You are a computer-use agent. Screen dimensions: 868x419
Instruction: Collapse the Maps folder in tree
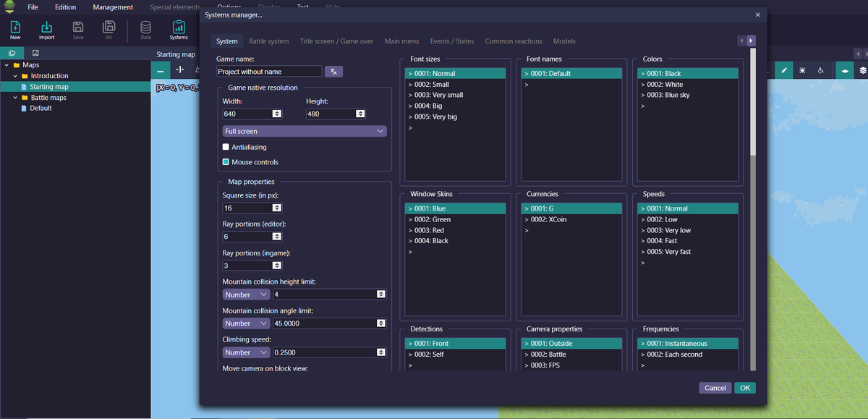[x=7, y=65]
